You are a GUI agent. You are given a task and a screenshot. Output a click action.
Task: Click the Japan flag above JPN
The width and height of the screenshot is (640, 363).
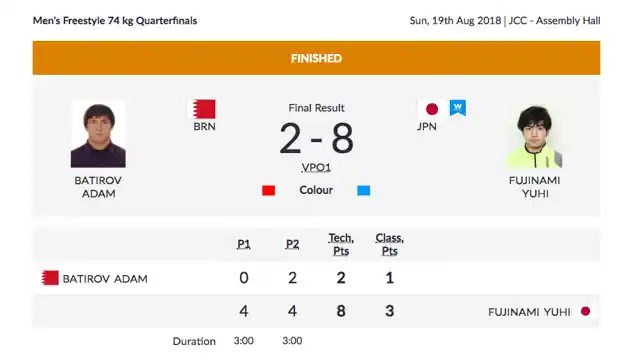coord(431,109)
